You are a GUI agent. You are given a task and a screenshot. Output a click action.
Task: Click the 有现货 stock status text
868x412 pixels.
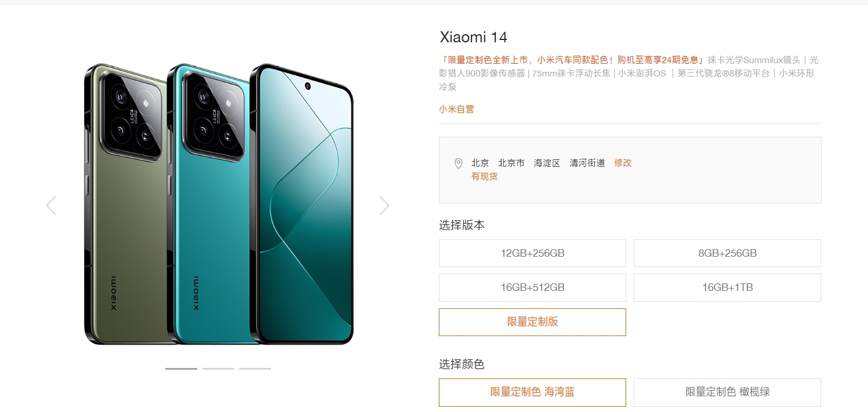[x=484, y=176]
